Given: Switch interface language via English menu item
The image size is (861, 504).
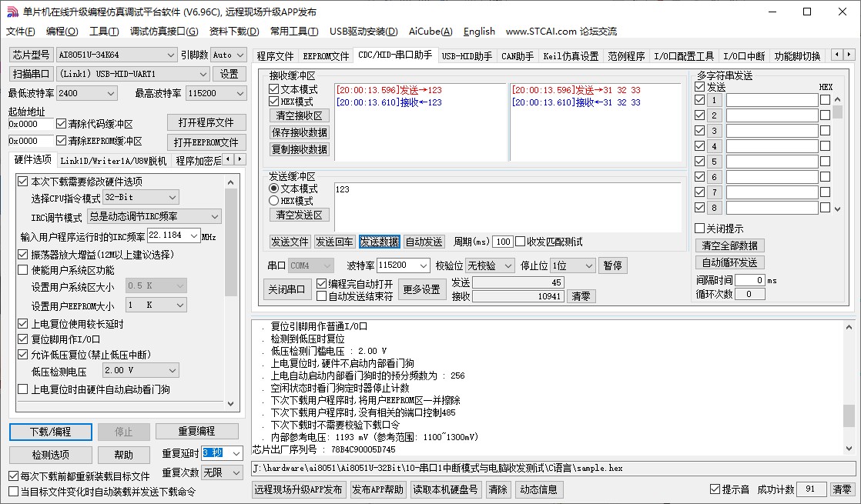Looking at the screenshot, I should pyautogui.click(x=479, y=32).
